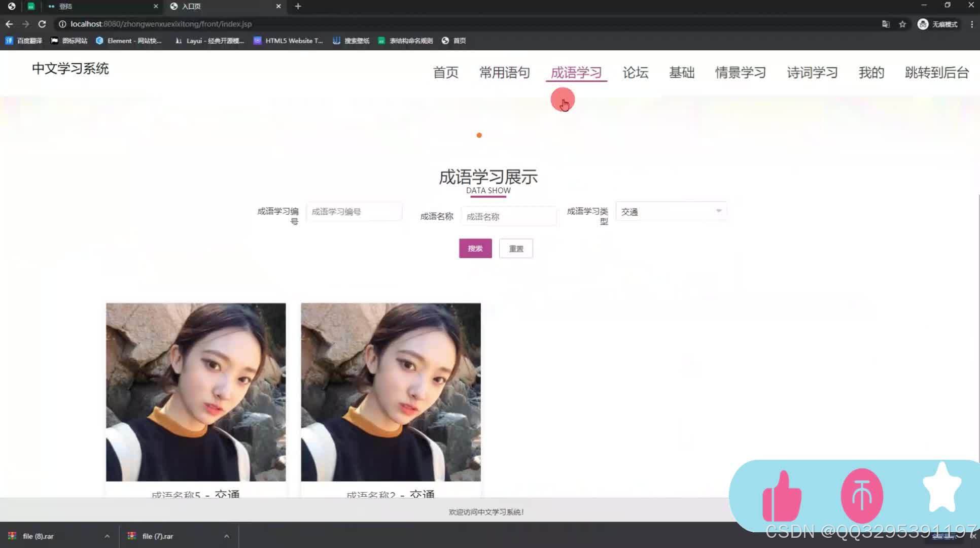Open the incognito profile indicator
Image resolution: width=980 pixels, height=548 pixels.
coord(937,24)
